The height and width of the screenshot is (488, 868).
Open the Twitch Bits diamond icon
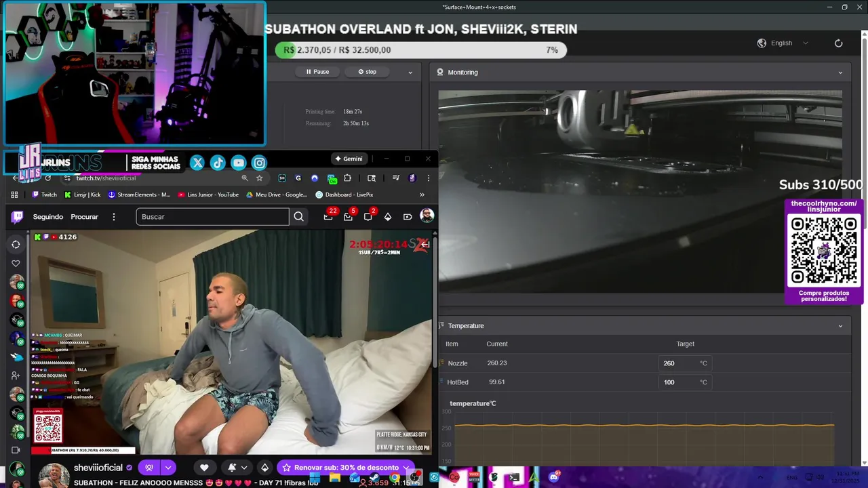tap(388, 217)
